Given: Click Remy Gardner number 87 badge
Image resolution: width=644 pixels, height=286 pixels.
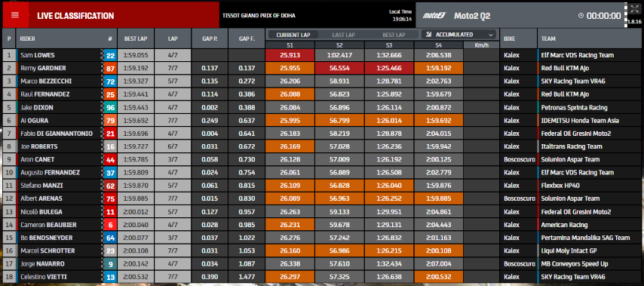Looking at the screenshot, I should coord(110,68).
